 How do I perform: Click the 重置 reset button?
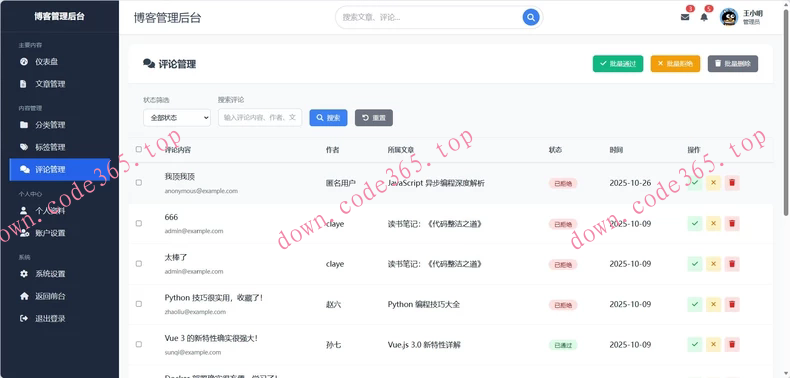tap(374, 118)
